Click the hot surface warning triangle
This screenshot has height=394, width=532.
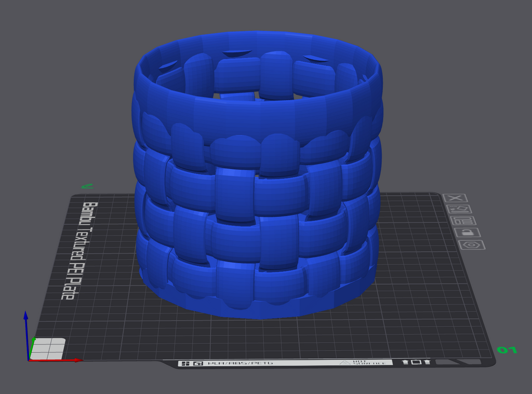click(x=345, y=362)
